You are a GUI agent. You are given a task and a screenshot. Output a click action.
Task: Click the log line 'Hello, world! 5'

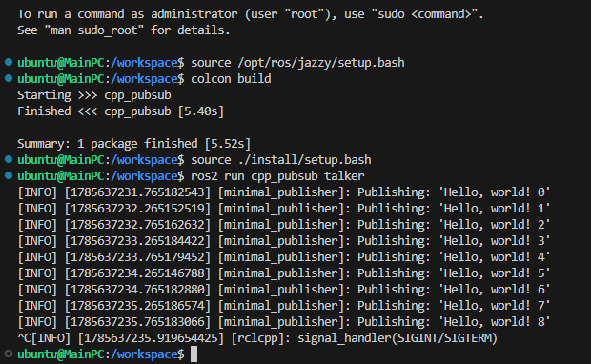click(283, 273)
